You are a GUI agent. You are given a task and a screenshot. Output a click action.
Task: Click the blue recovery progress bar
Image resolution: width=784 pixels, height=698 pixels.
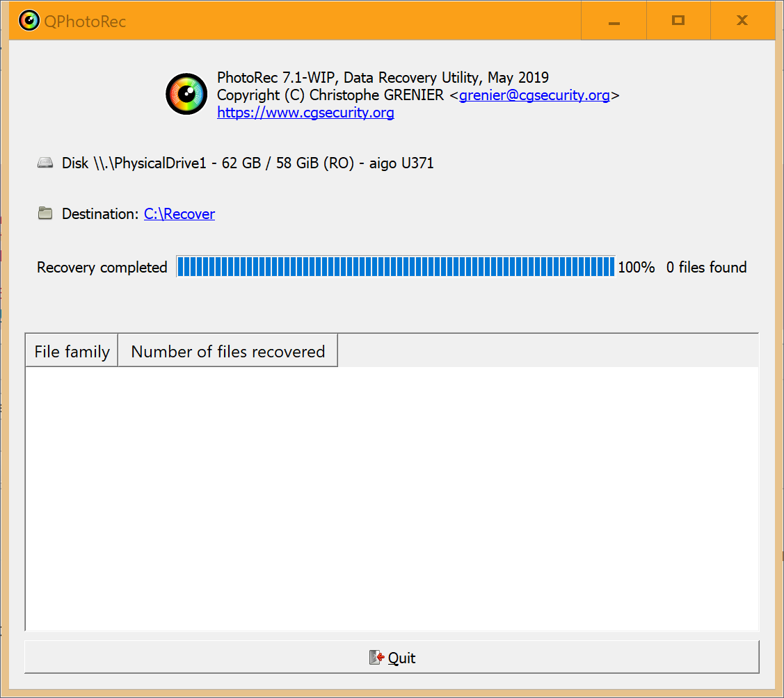pyautogui.click(x=395, y=267)
